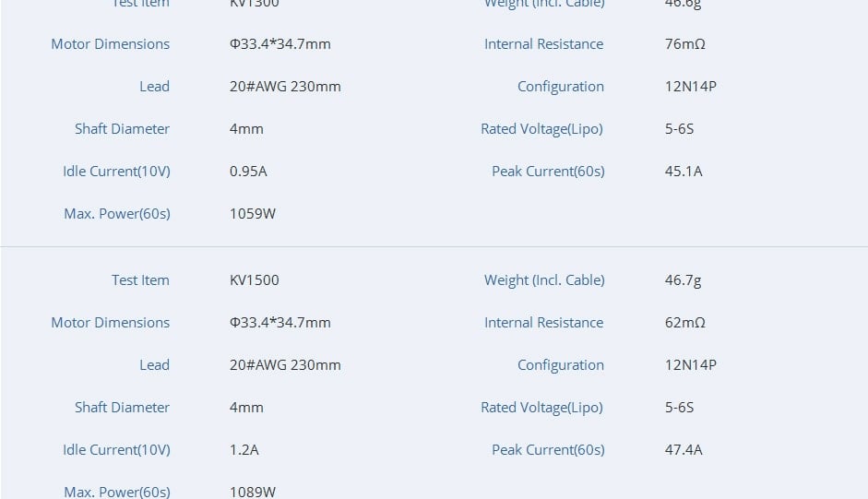Click the 1089W max power value
Screen dimensions: 868x499
(253, 492)
